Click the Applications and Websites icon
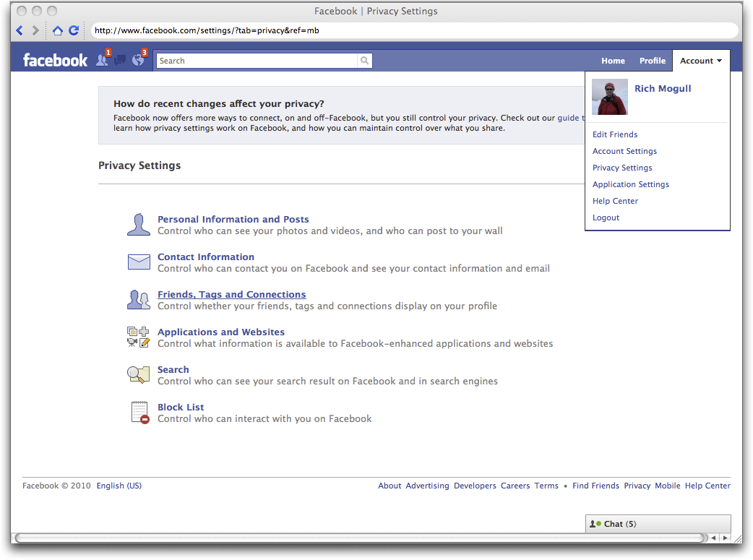This screenshot has width=753, height=560. pos(139,337)
